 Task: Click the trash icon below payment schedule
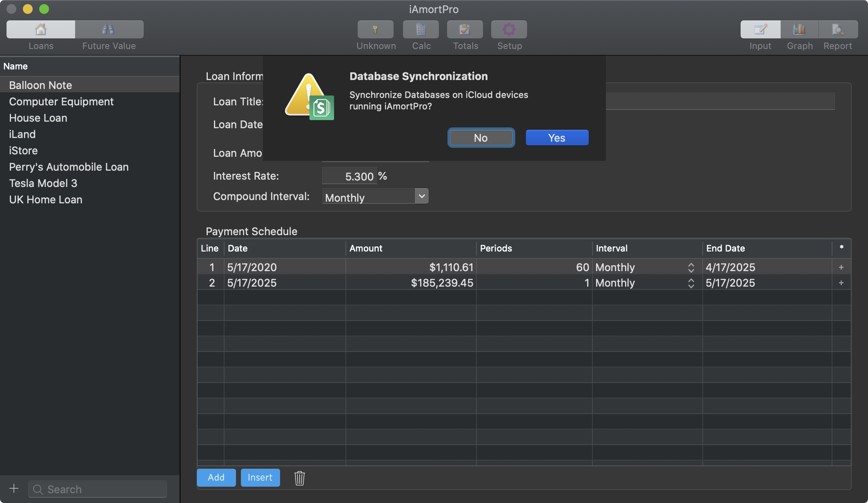click(299, 478)
